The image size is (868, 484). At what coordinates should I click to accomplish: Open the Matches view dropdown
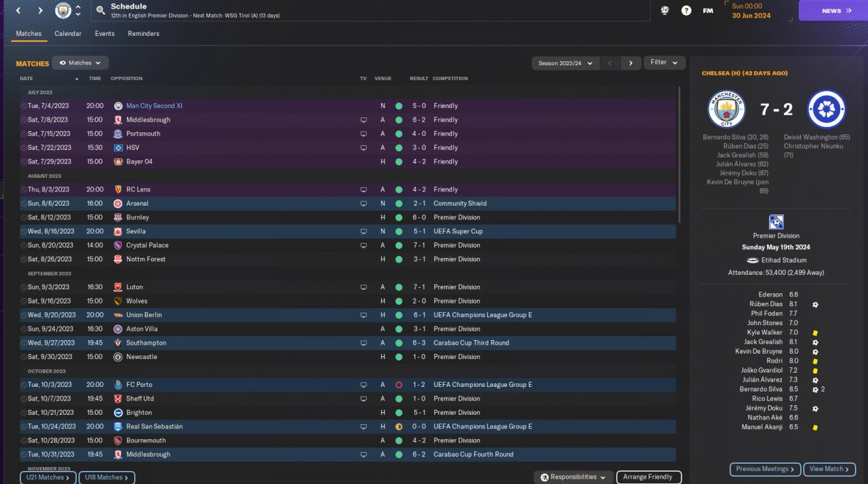point(80,63)
